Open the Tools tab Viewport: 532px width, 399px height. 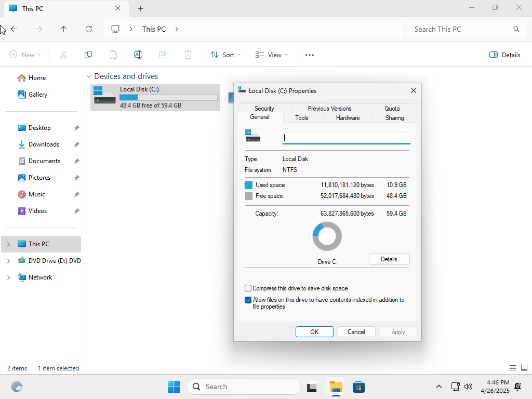point(302,118)
